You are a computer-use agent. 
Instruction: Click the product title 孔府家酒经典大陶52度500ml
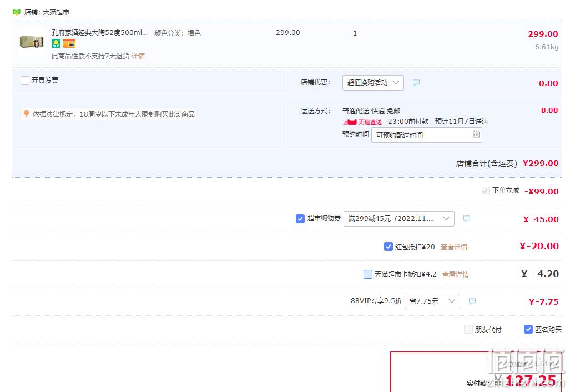[x=99, y=33]
